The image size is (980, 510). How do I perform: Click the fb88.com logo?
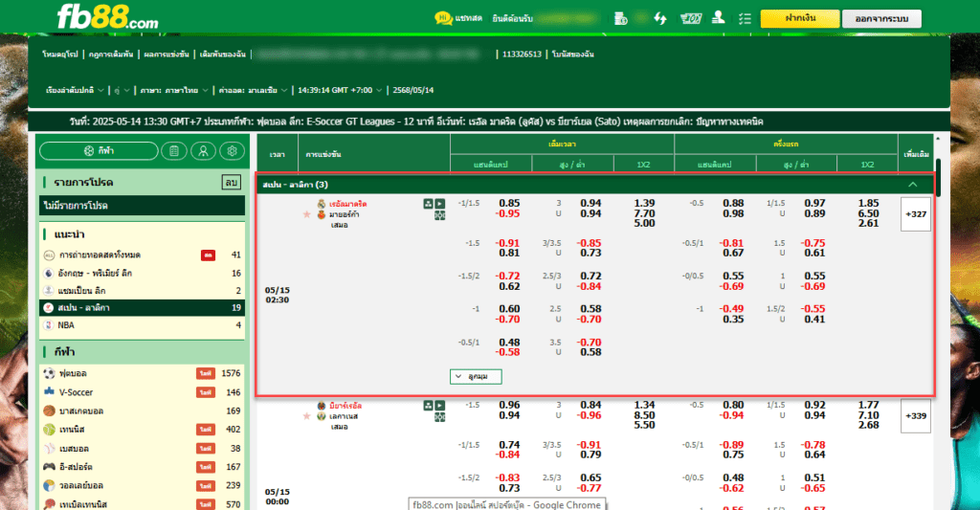(107, 17)
